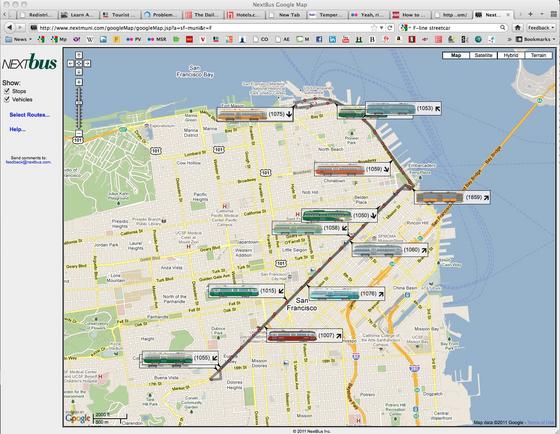Open a new tab with plus button

pos(530,14)
